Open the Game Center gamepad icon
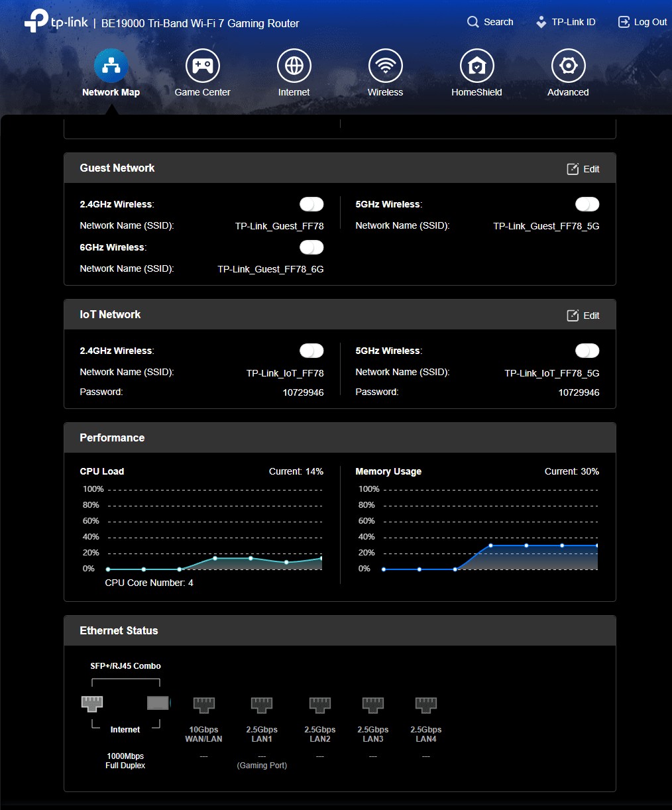Screen dimensions: 672x810 (x=202, y=66)
